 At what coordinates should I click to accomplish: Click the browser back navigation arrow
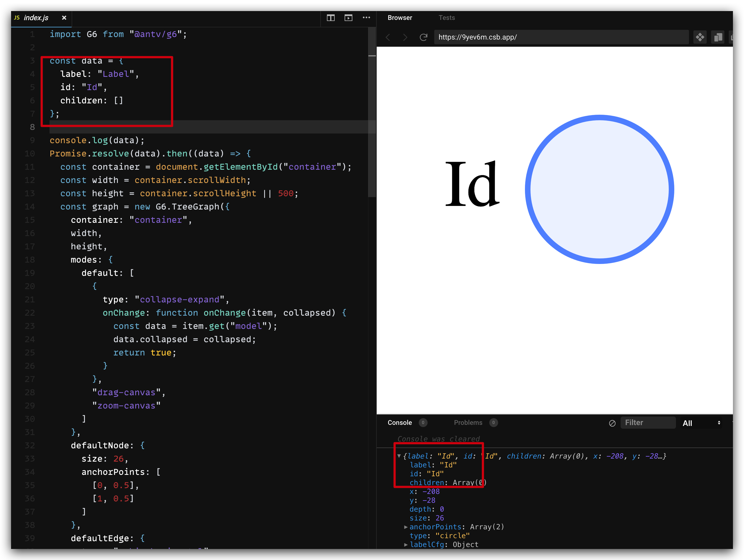[x=387, y=37]
